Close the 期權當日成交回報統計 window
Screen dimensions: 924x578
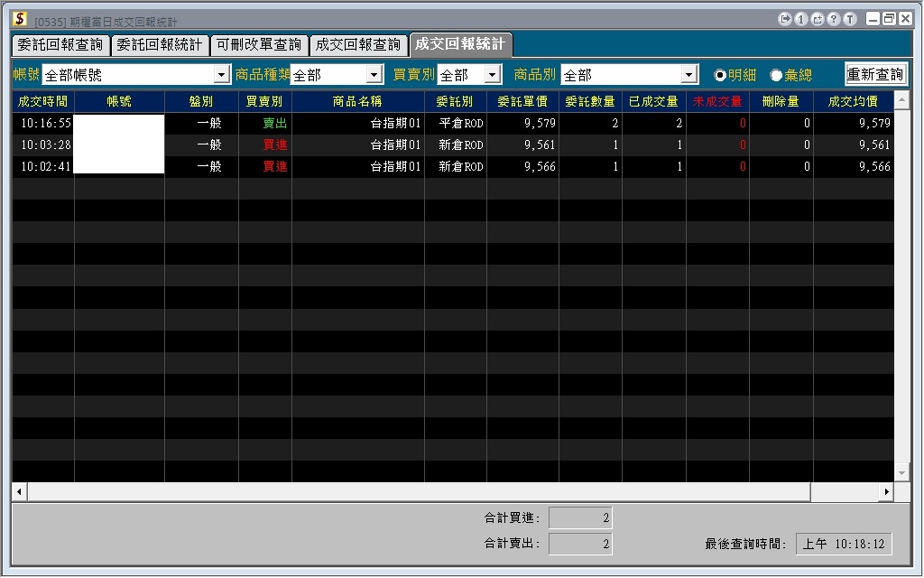[905, 19]
